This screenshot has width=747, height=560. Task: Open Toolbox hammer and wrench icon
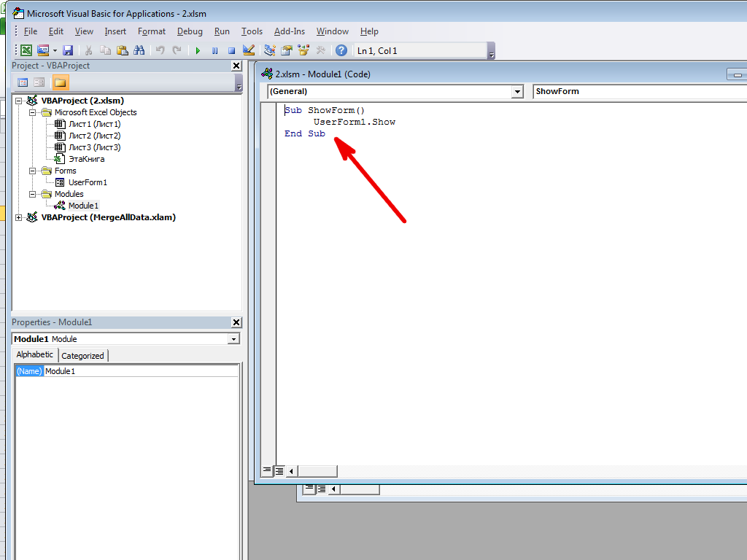(x=321, y=50)
